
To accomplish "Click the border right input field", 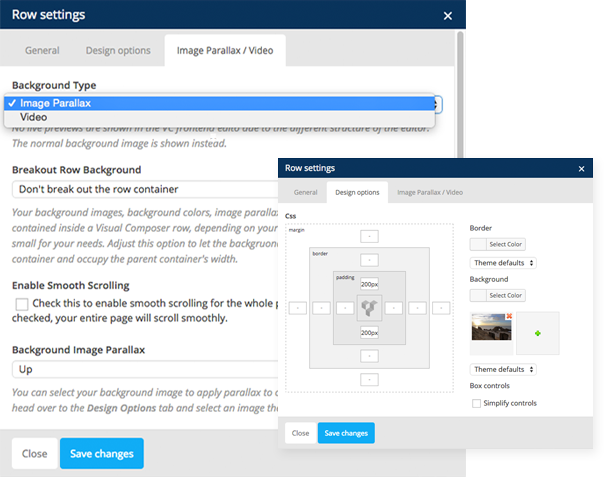I will click(x=417, y=308).
